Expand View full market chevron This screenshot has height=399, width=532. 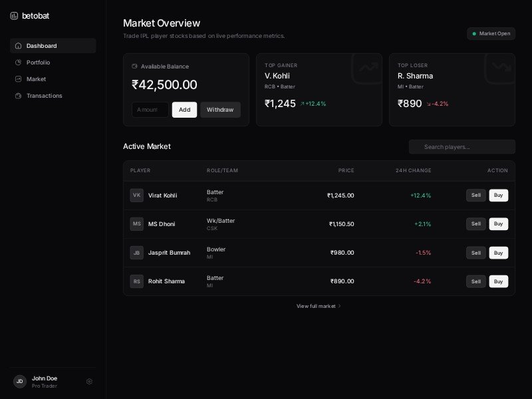(x=340, y=306)
